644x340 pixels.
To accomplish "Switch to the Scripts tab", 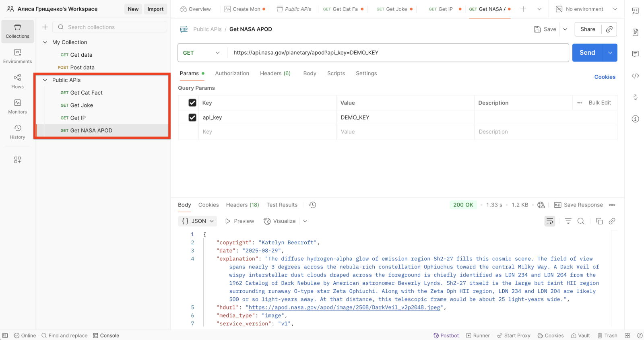I will tap(336, 73).
